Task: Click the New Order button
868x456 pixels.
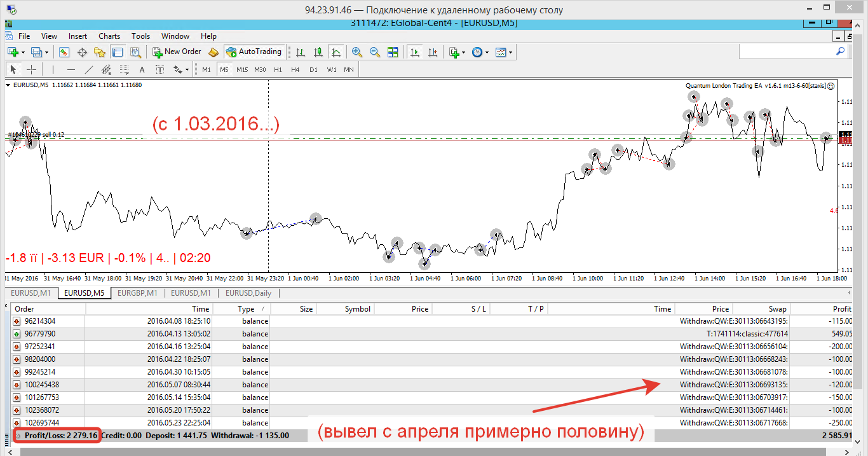Action: point(177,52)
